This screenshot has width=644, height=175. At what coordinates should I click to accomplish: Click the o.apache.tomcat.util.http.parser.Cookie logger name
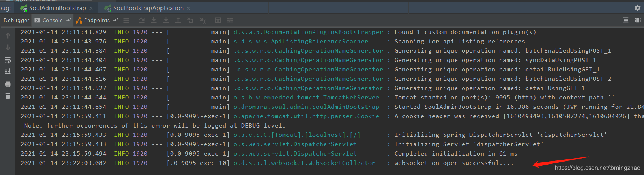click(306, 116)
